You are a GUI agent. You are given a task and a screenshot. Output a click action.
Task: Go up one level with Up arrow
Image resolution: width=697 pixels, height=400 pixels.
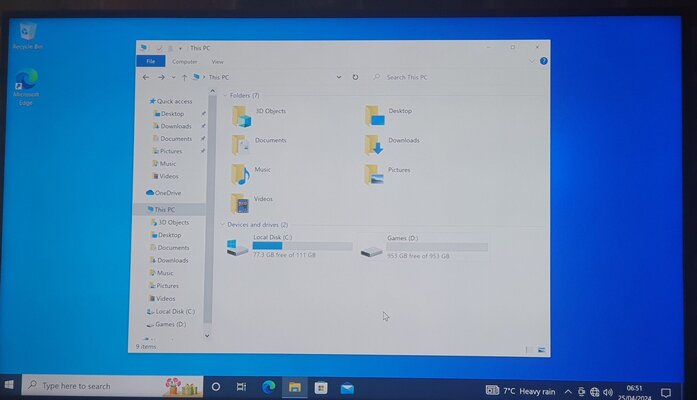pos(184,77)
